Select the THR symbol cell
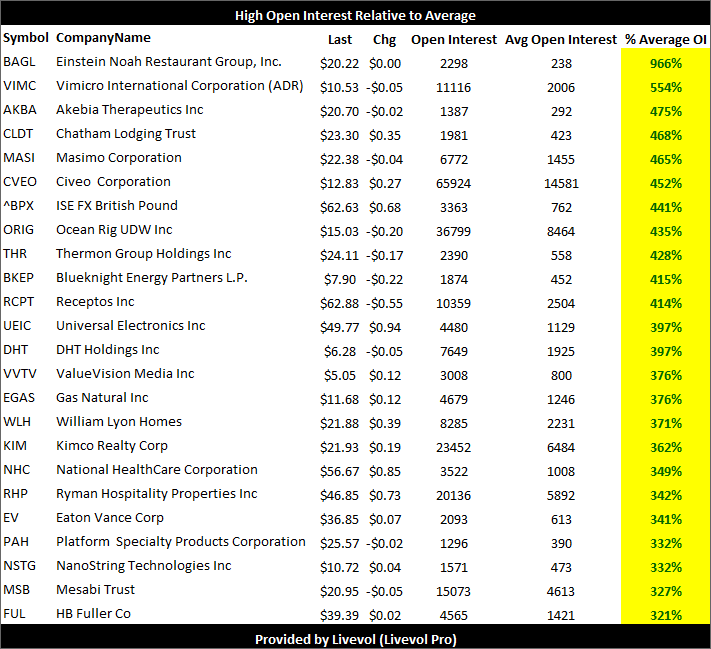The width and height of the screenshot is (711, 649). pyautogui.click(x=15, y=254)
